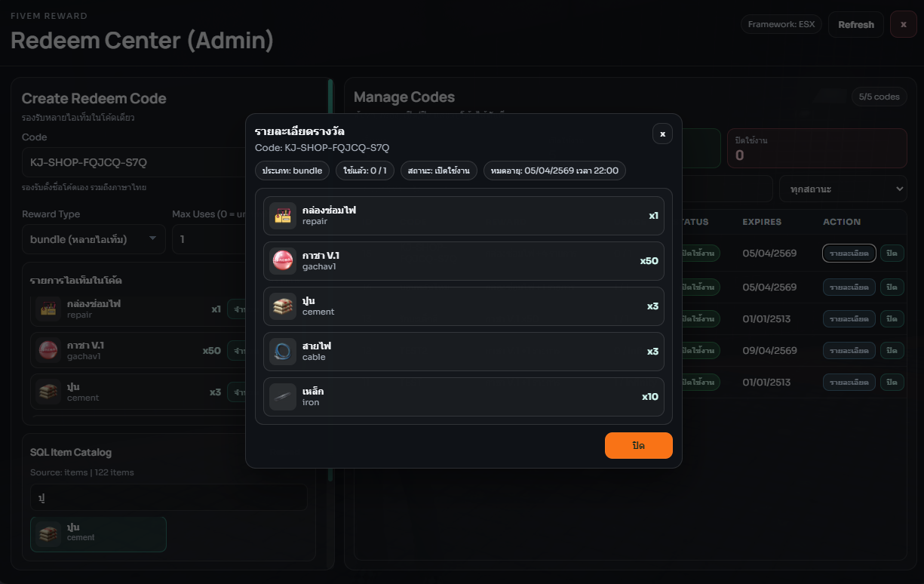
Task: Close the reward details modal with x
Action: tap(662, 134)
